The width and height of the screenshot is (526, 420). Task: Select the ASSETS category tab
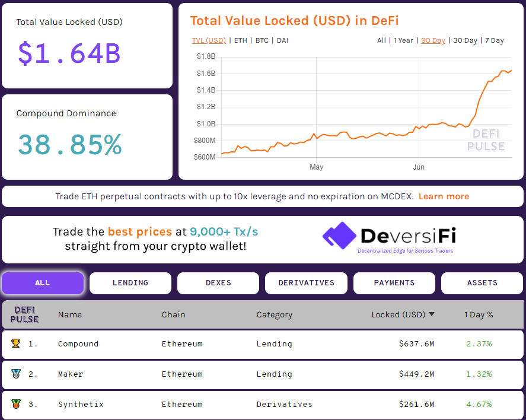[482, 283]
